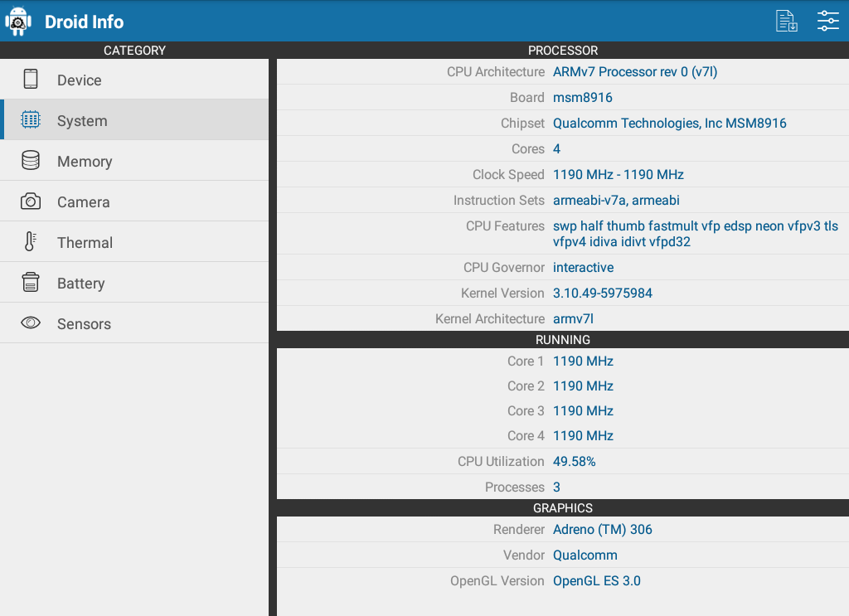Click the Battery icon in sidebar

(31, 283)
